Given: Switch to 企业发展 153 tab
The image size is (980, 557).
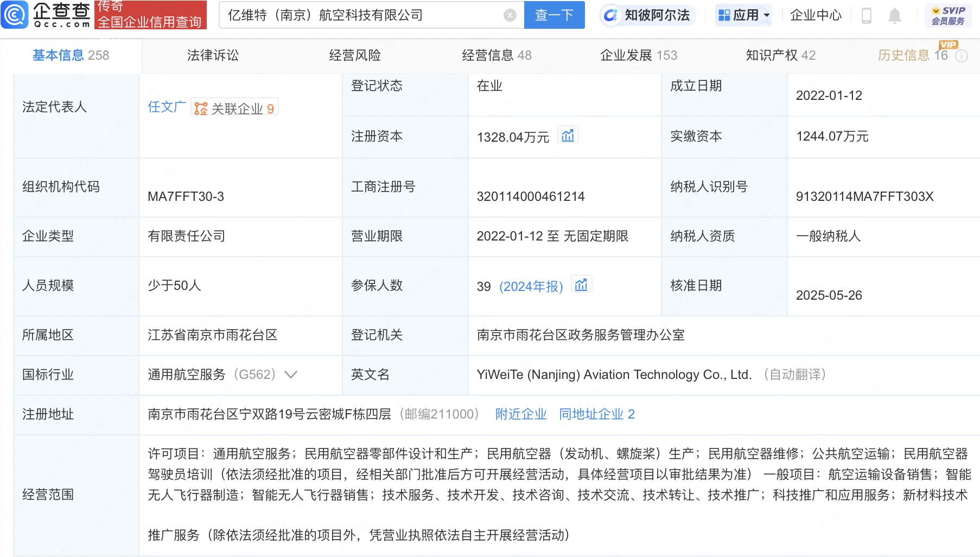Looking at the screenshot, I should [639, 55].
